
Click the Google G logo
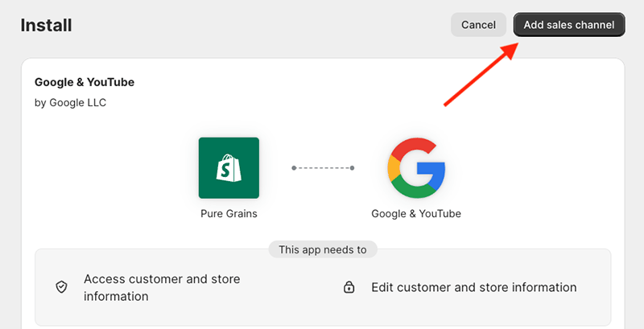pyautogui.click(x=416, y=168)
